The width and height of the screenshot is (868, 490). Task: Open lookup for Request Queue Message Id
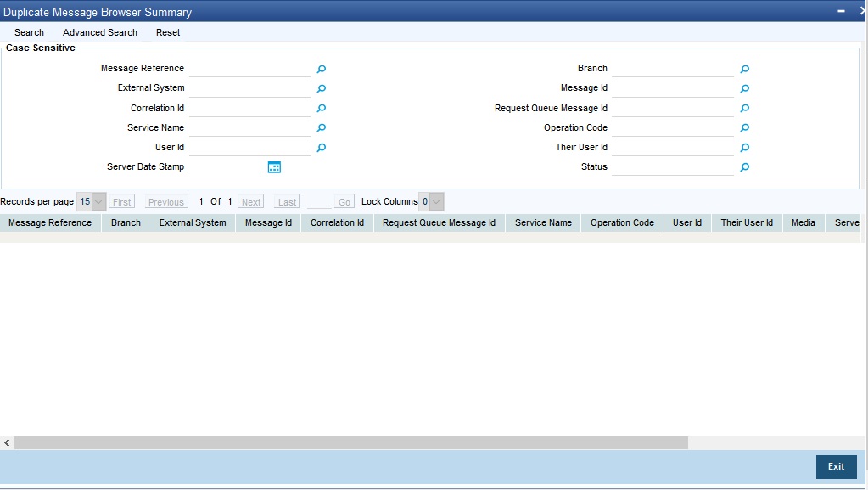(x=745, y=108)
